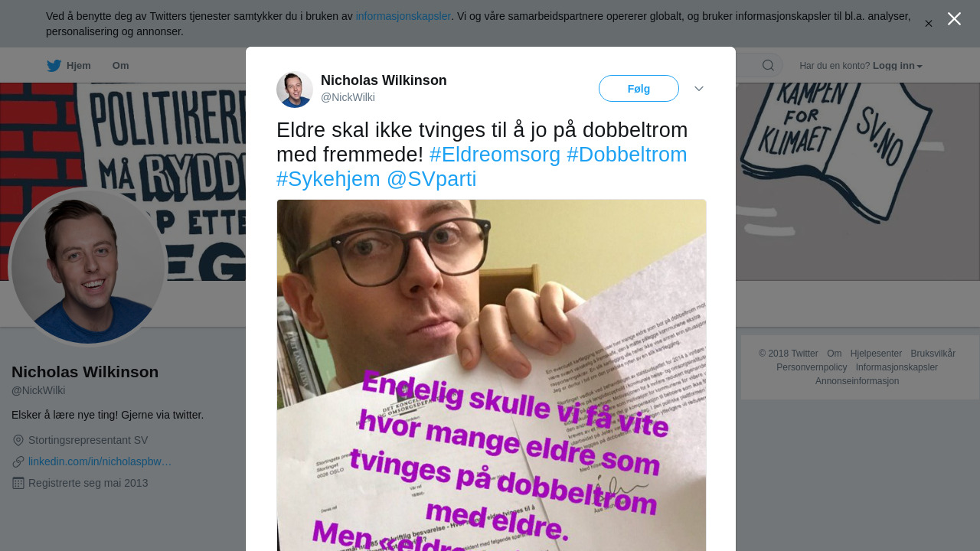This screenshot has height=551, width=980.
Task: Open the @SVparti mention
Action: click(x=432, y=179)
